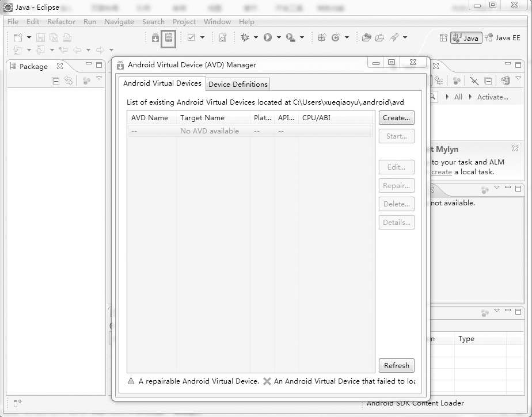Click the Task List categorized icon
This screenshot has width=532, height=417.
pos(439,81)
